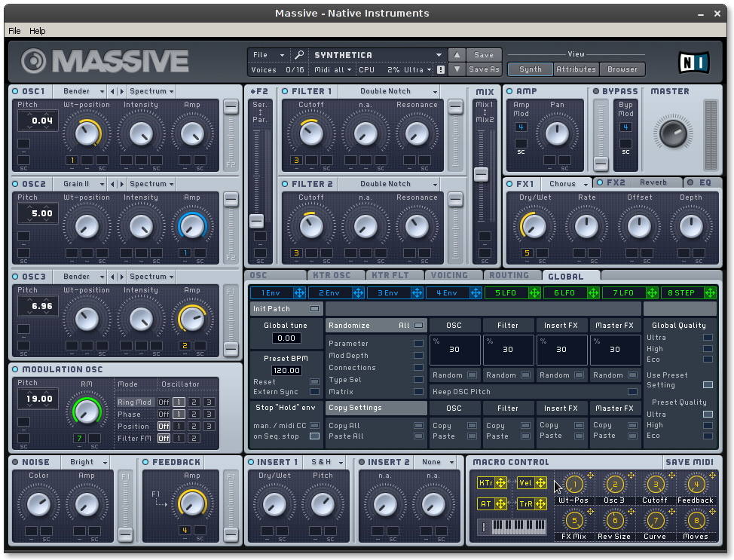
Task: Expand the FX1 Chorus effect dropdown
Action: click(568, 184)
